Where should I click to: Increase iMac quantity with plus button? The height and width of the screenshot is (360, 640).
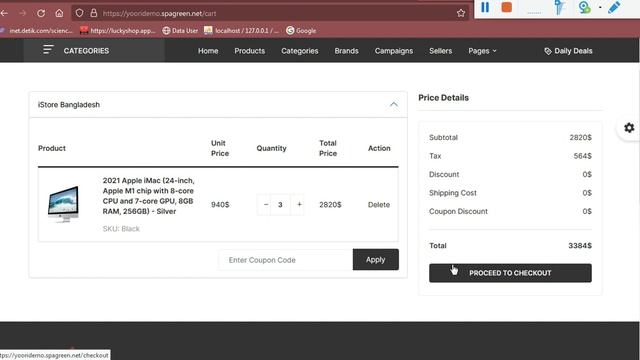click(x=299, y=204)
